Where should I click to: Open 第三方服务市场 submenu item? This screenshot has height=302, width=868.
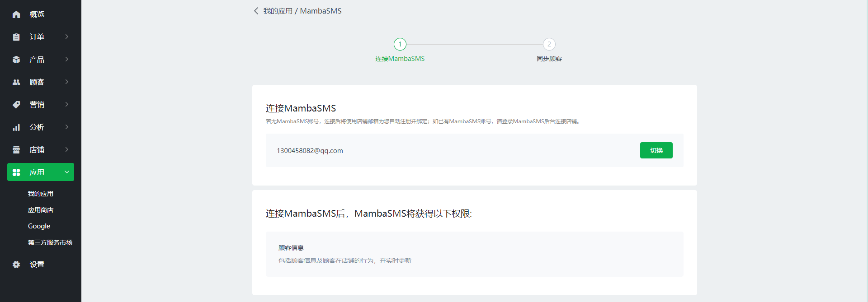point(50,242)
